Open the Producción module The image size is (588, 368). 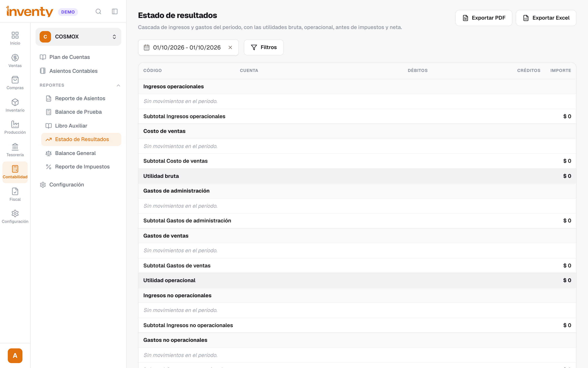[x=15, y=128]
